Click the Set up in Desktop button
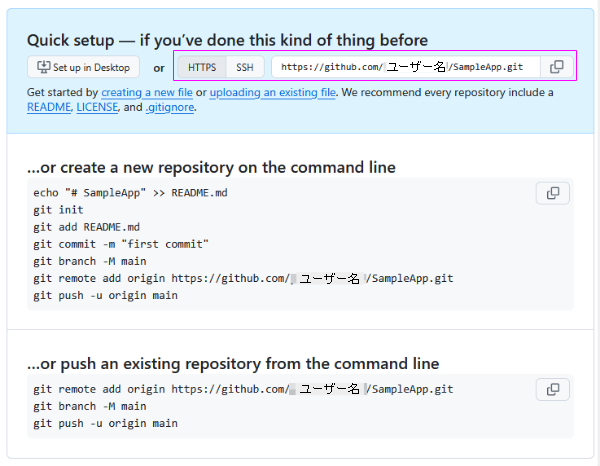 pos(84,67)
